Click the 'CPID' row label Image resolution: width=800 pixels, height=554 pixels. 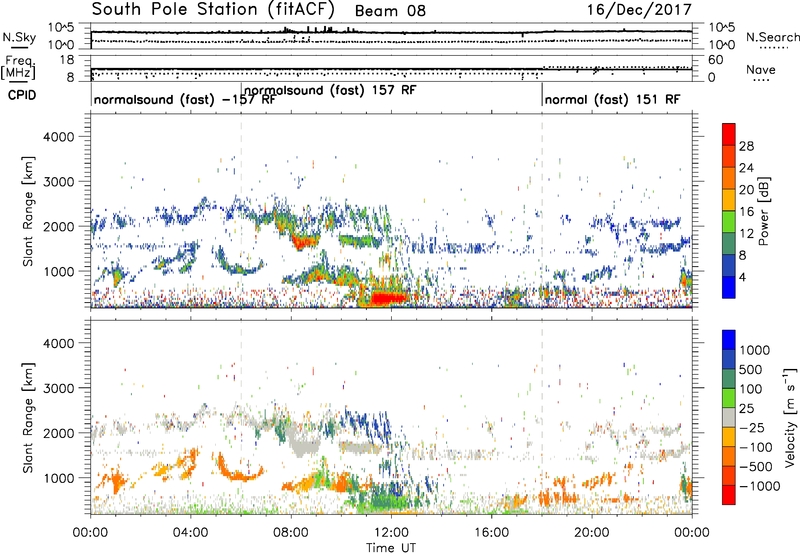[x=22, y=95]
